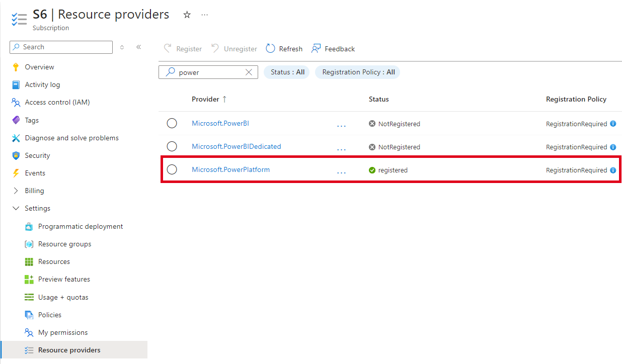Open the Microsoft.PowerPlatform provider link
The image size is (622, 364).
coord(230,170)
